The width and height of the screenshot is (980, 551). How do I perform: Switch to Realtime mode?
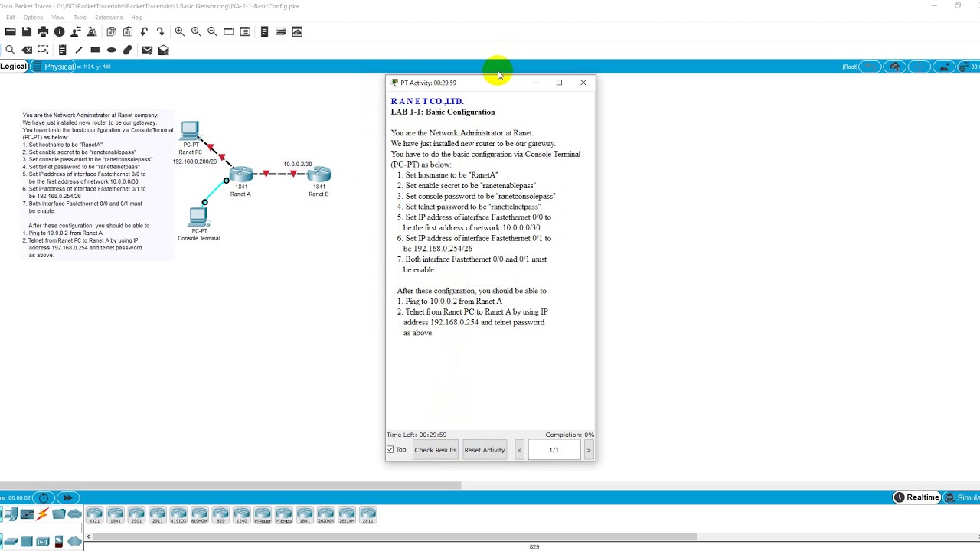(x=917, y=497)
